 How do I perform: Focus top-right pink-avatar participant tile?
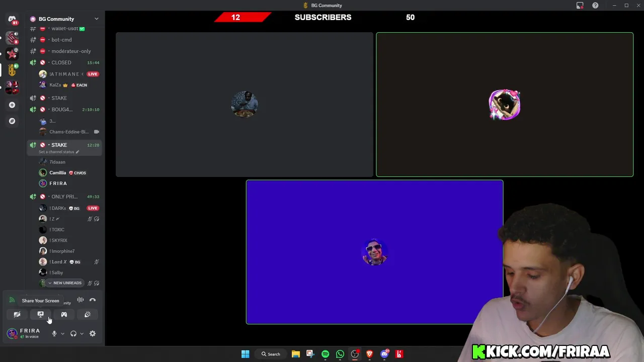point(505,105)
